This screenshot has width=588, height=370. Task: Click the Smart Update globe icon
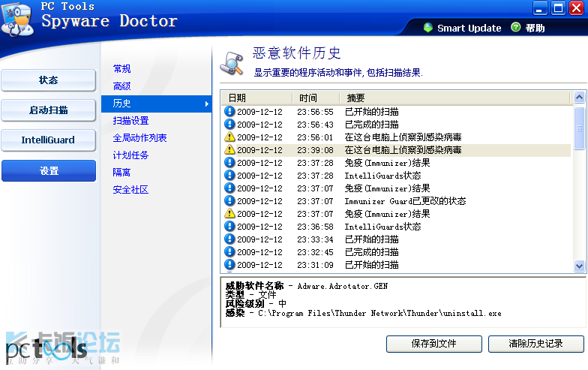(427, 27)
